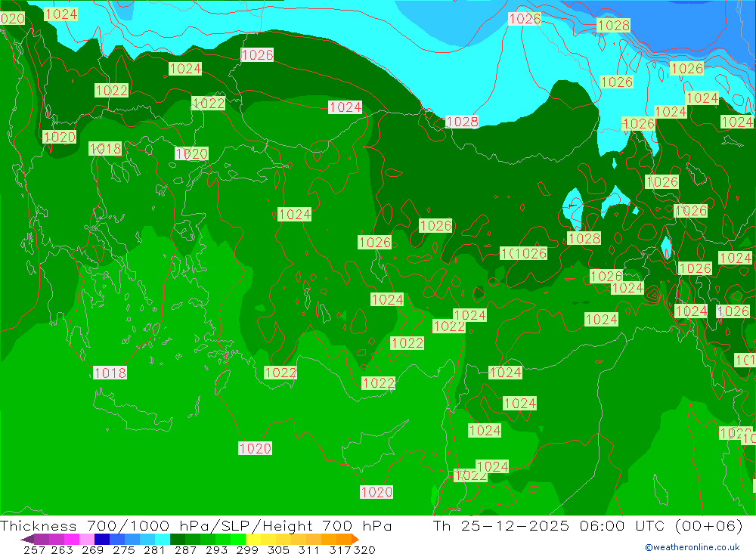Pick the darkest green legend swatch

178,539
